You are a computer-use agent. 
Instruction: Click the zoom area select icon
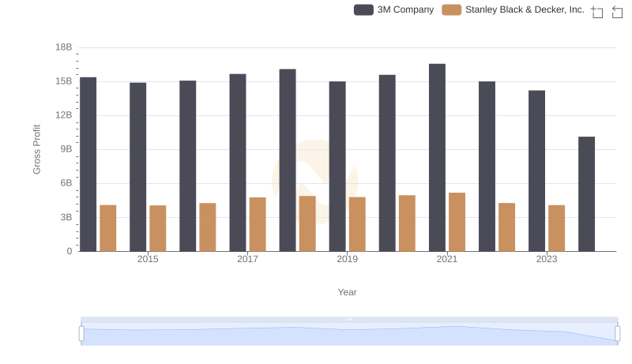coord(597,12)
